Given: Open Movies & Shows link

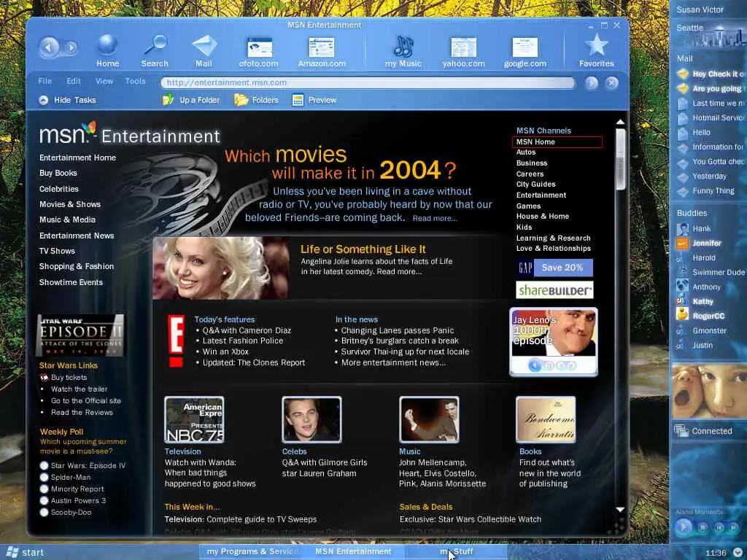Looking at the screenshot, I should (70, 204).
